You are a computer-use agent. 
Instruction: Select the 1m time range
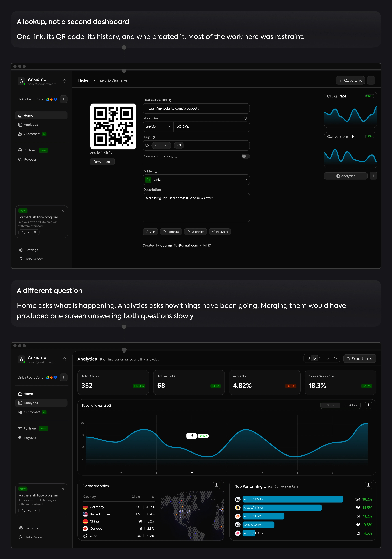[x=321, y=358]
